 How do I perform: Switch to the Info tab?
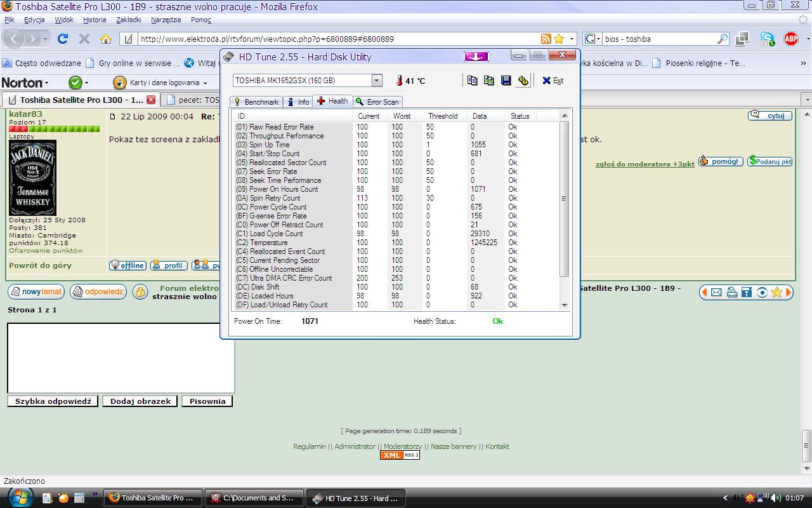298,102
